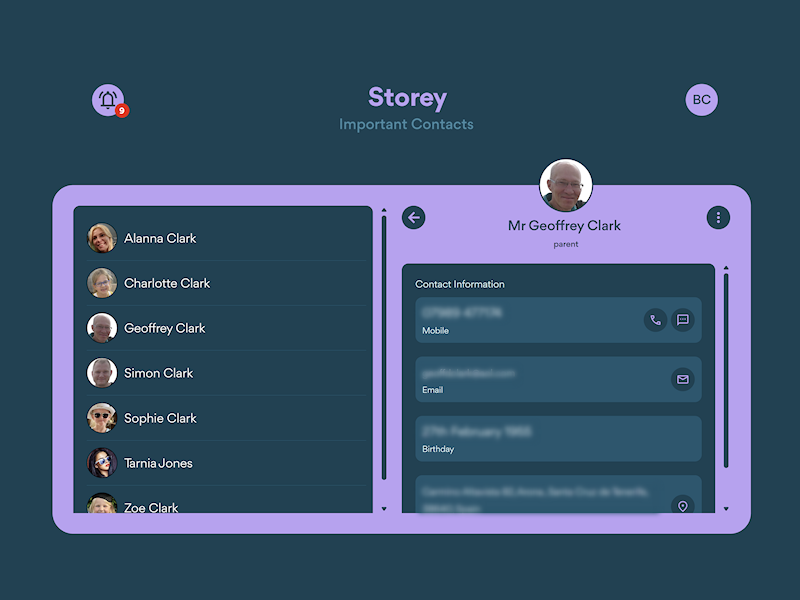Screen dimensions: 800x600
Task: Call Geoffrey Clark with the phone icon
Action: click(655, 320)
